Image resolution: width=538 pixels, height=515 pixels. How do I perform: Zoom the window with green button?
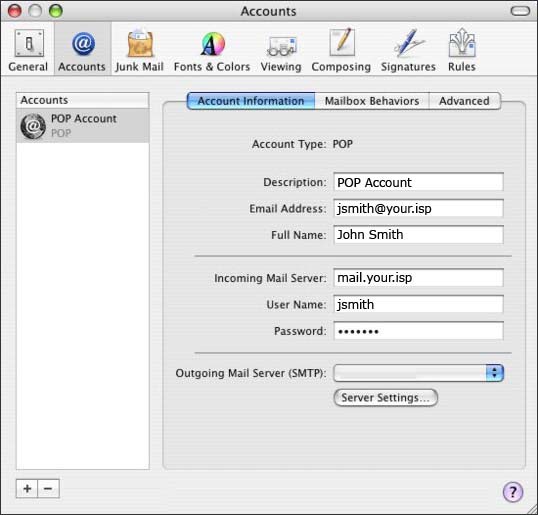pos(56,11)
